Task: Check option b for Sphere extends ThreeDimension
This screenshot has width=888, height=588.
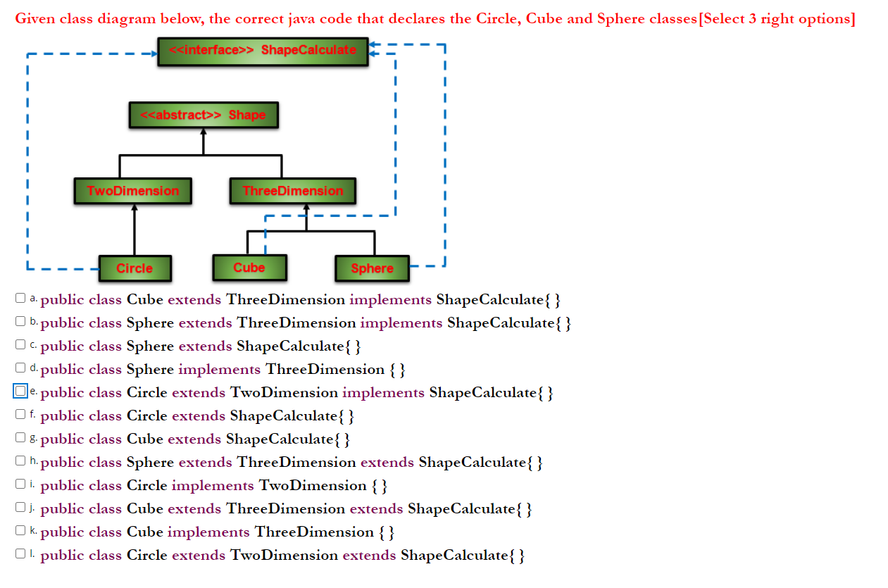Action: point(20,321)
